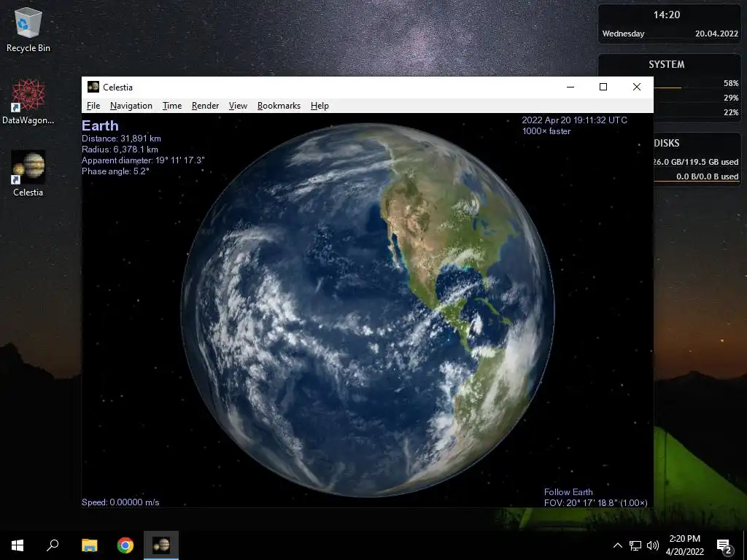Show hidden tray icons chevron
The width and height of the screenshot is (747, 560).
617,545
